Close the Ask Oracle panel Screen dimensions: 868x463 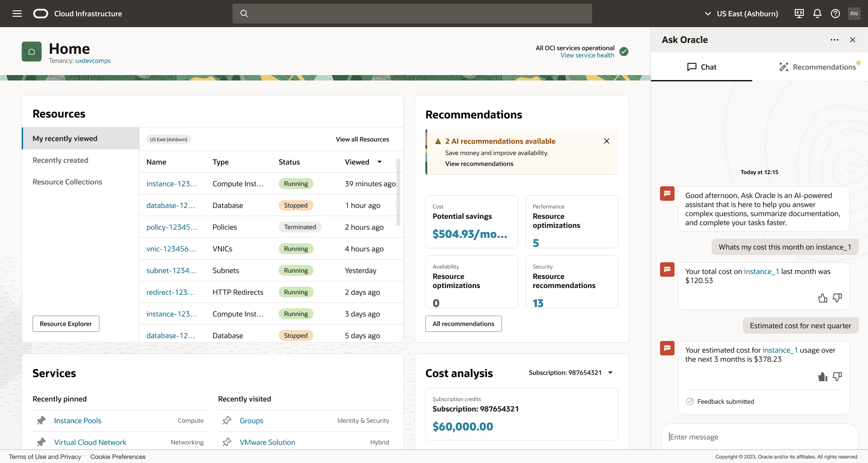[853, 40]
